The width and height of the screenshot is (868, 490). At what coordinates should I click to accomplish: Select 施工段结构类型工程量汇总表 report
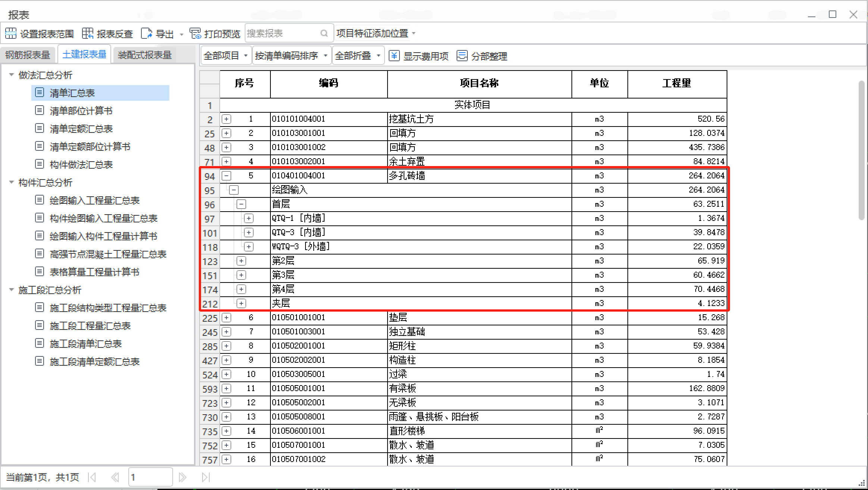click(x=108, y=308)
